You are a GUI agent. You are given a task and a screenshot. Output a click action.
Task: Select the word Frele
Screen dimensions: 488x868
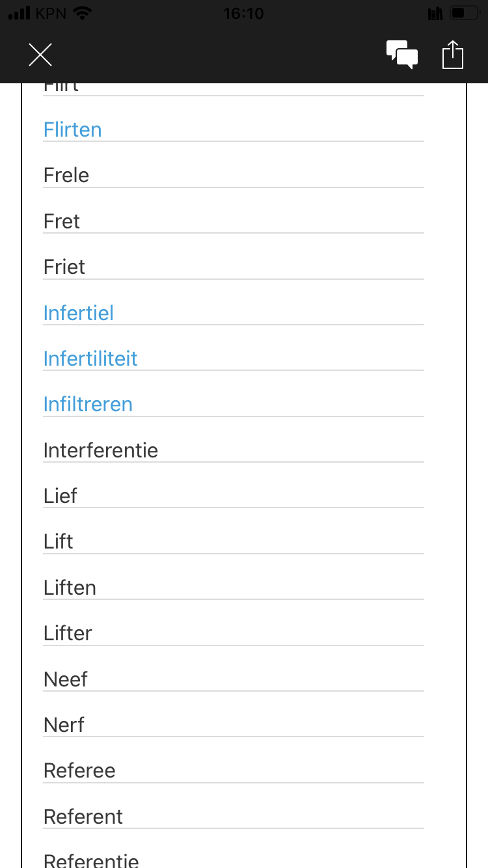click(x=66, y=175)
